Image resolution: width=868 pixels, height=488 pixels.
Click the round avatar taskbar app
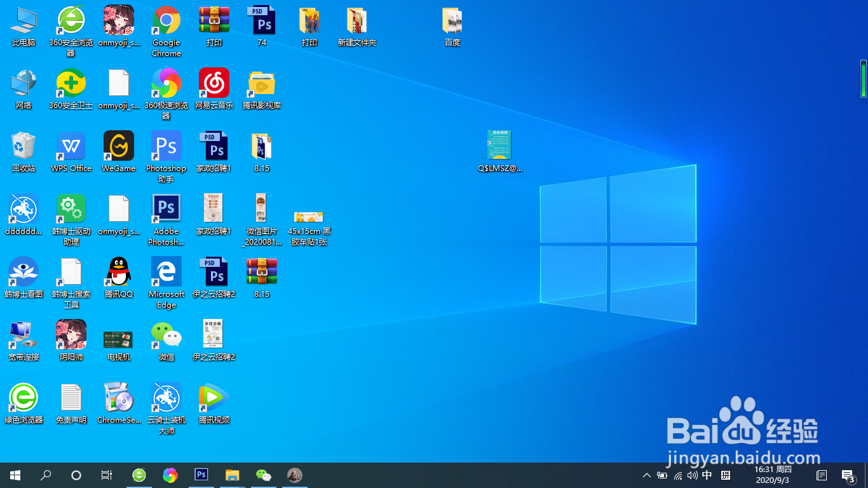(294, 475)
